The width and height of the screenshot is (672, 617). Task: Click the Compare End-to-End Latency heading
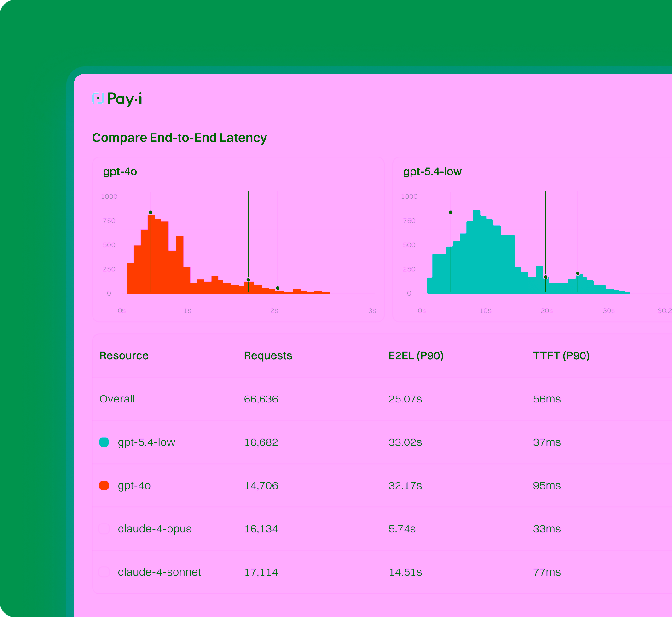pyautogui.click(x=180, y=138)
